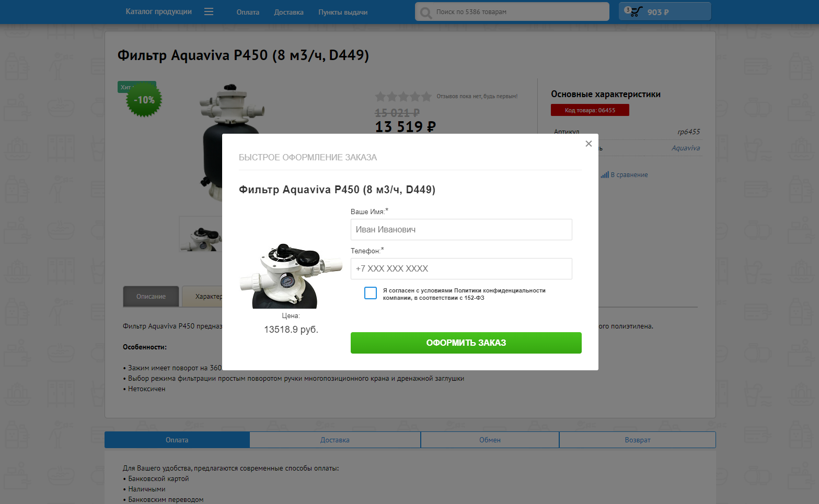Select the "Возврат" tab

point(638,440)
